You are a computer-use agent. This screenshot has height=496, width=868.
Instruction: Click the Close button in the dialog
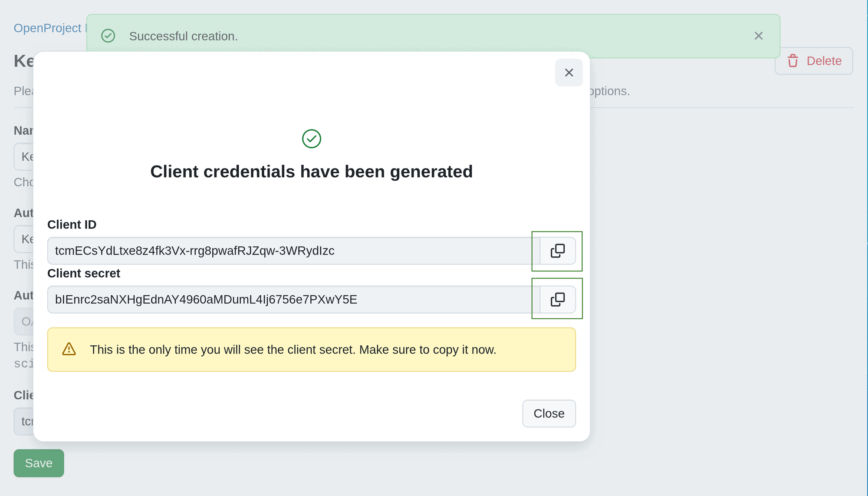click(x=549, y=413)
